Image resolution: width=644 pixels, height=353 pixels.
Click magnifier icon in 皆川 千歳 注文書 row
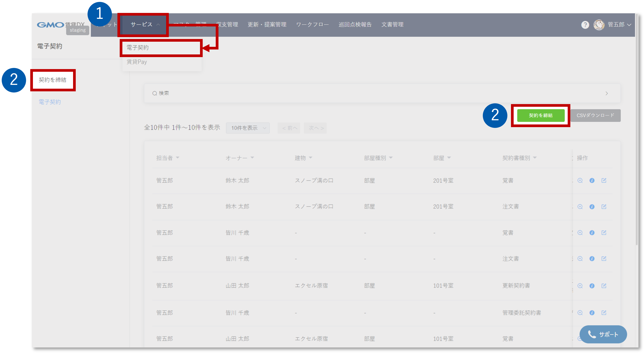(580, 259)
